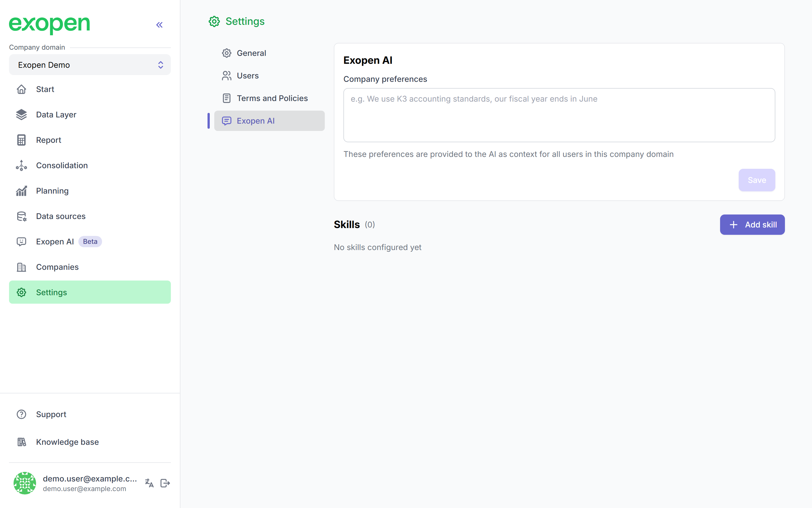Log out using the sign-out icon
812x508 pixels.
(x=165, y=483)
